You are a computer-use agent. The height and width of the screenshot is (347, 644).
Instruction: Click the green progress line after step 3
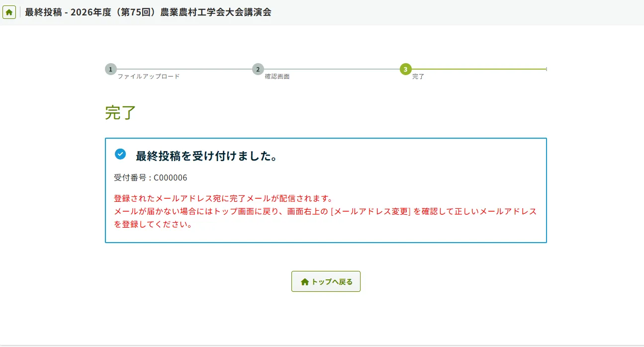[477, 69]
